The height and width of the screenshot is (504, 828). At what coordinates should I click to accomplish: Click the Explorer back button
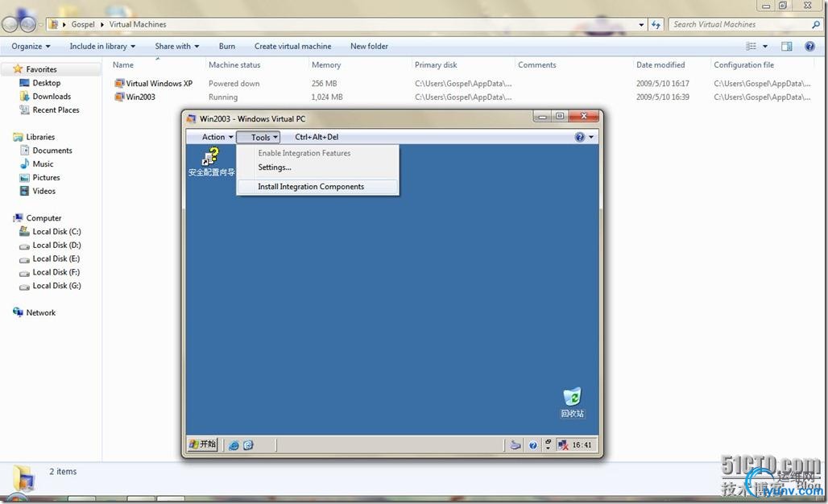point(10,23)
